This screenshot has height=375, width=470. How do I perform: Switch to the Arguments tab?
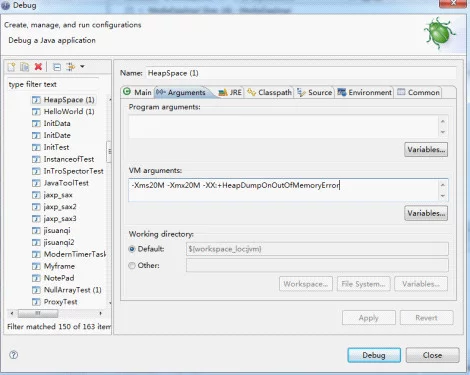tap(181, 92)
